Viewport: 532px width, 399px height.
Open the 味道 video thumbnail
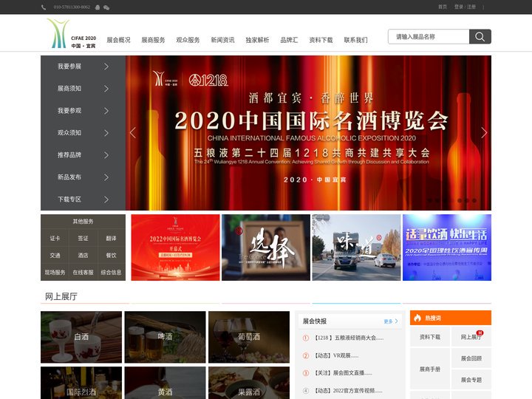[x=356, y=248]
